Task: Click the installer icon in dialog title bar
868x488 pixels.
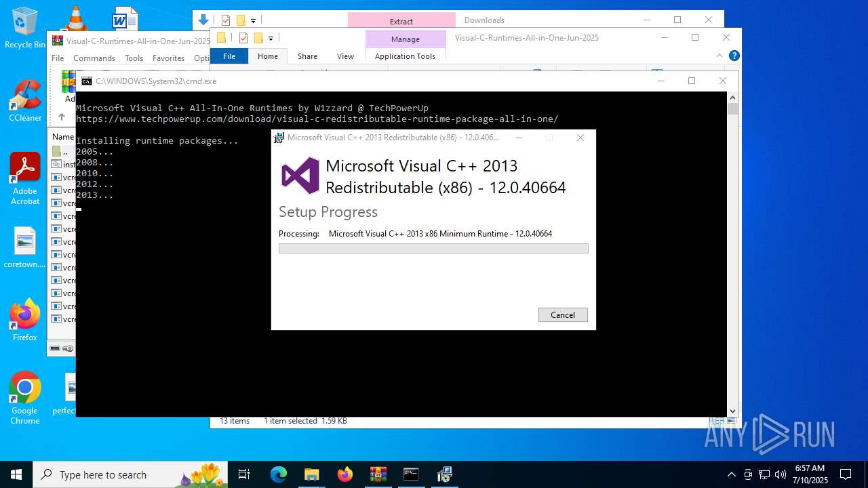Action: (279, 138)
